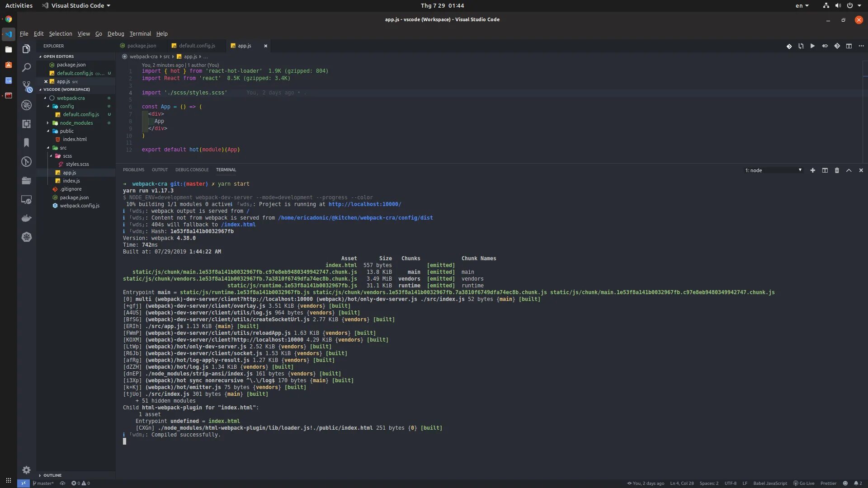The image size is (868, 488).
Task: Click the New Terminal plus icon
Action: coord(812,170)
